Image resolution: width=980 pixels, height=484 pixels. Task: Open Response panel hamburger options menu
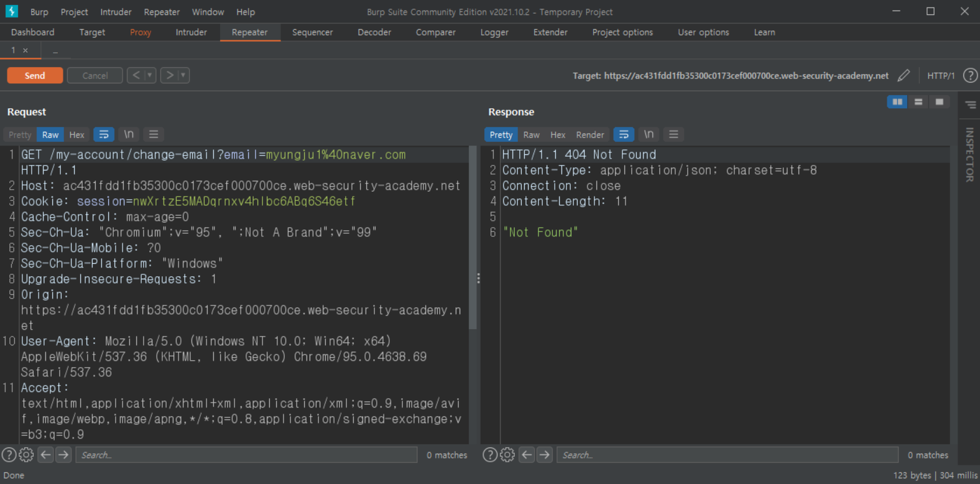[x=673, y=134]
